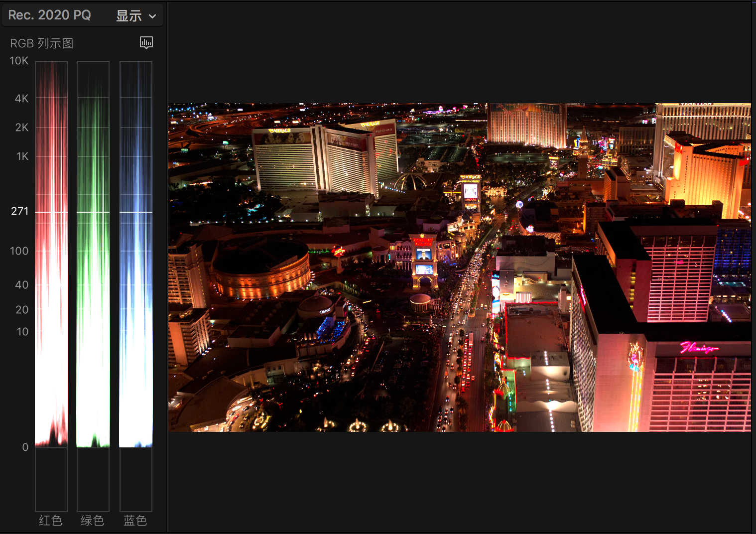Click the 271 nits reference value

coord(20,211)
